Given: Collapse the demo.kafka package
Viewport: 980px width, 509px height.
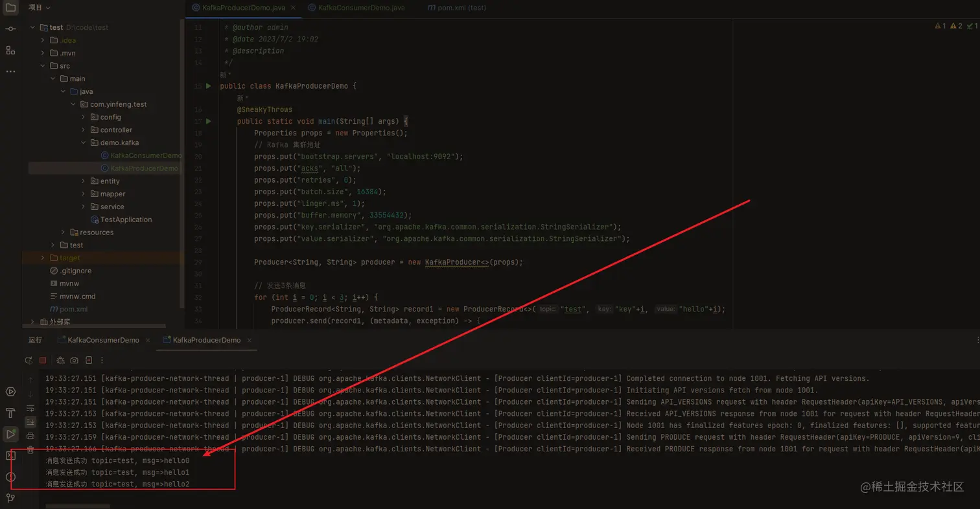Looking at the screenshot, I should coord(84,142).
